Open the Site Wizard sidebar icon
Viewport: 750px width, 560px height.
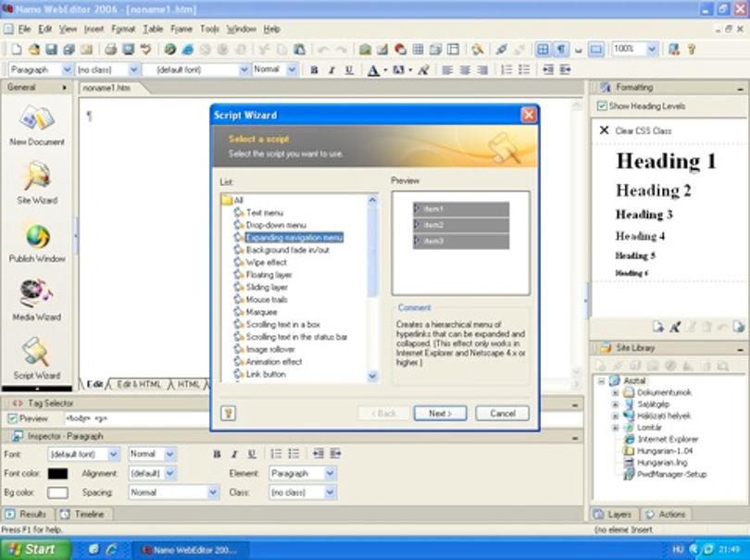(37, 176)
